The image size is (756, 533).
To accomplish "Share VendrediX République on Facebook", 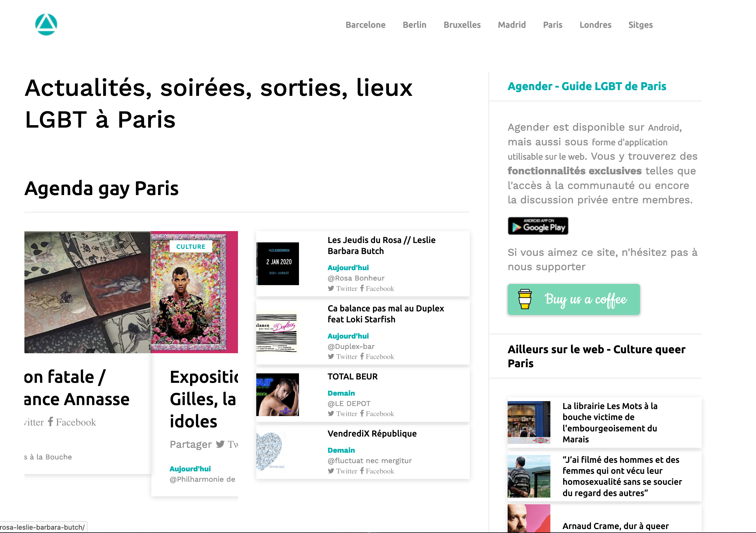I will (x=377, y=471).
